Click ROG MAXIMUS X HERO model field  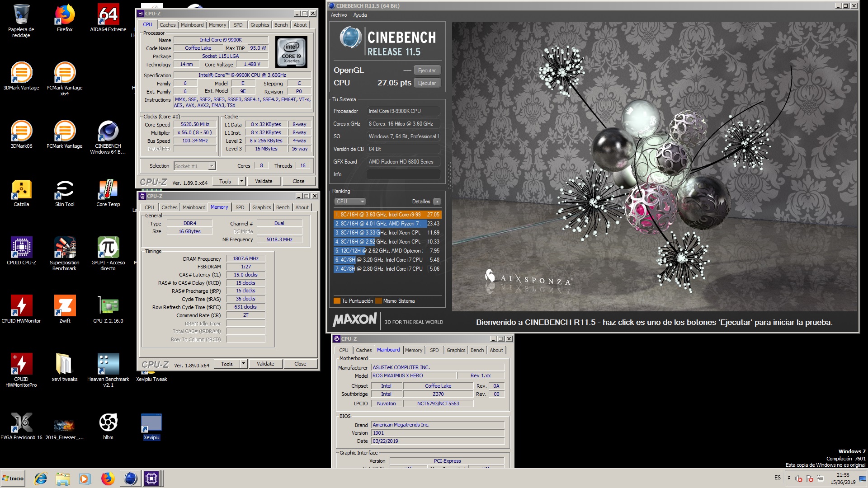(x=414, y=375)
